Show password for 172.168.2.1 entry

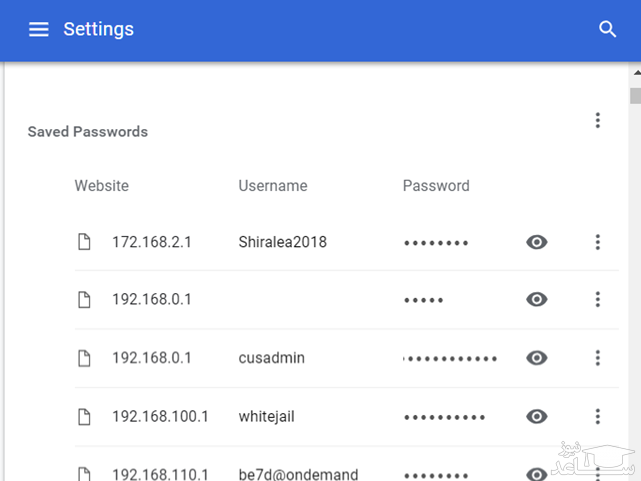(x=537, y=242)
